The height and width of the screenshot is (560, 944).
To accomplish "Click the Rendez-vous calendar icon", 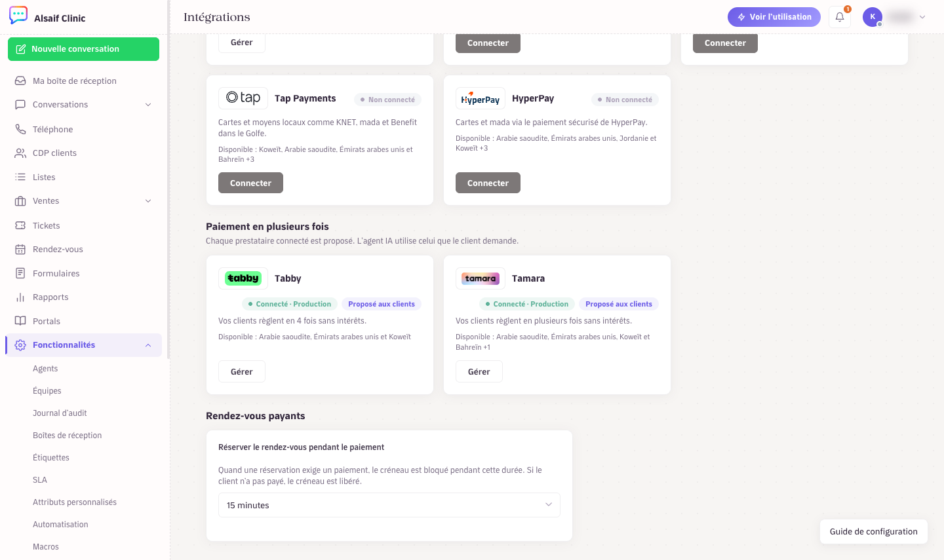I will (x=20, y=249).
